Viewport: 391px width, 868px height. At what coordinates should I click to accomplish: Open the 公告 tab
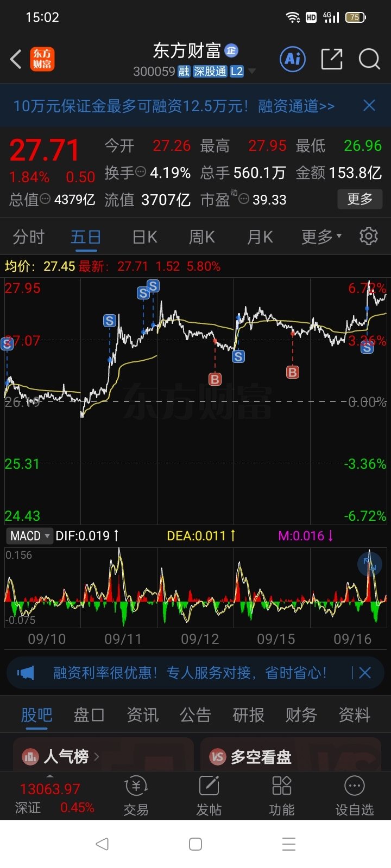point(195,715)
